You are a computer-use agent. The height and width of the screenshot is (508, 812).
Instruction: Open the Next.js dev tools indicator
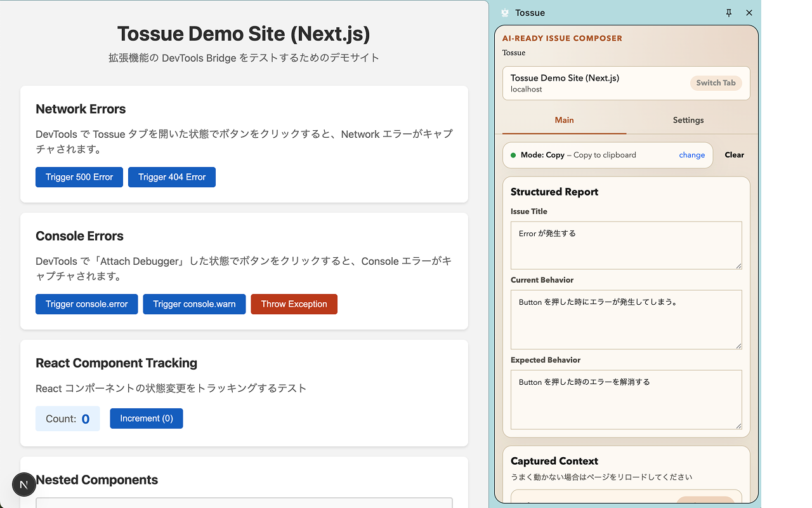[24, 485]
